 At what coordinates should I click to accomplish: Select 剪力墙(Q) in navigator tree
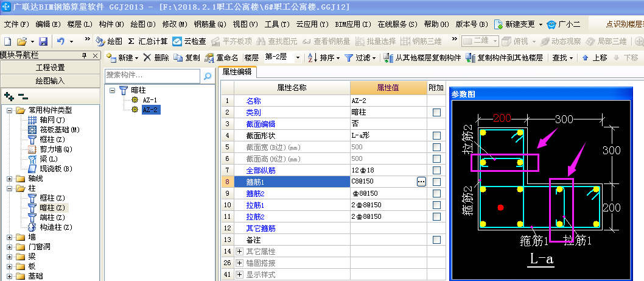coord(56,149)
